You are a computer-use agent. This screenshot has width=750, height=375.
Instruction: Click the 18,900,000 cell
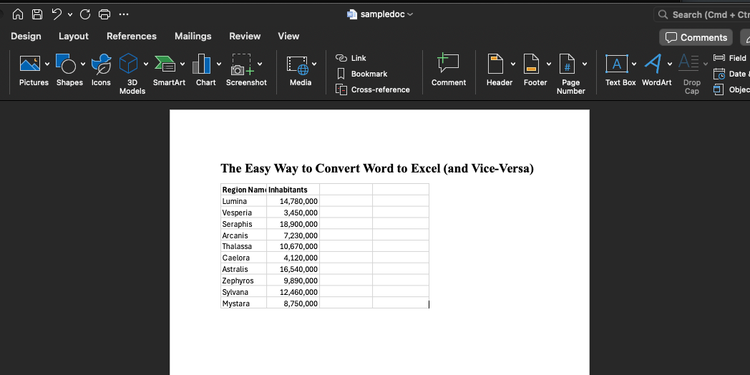click(x=293, y=224)
